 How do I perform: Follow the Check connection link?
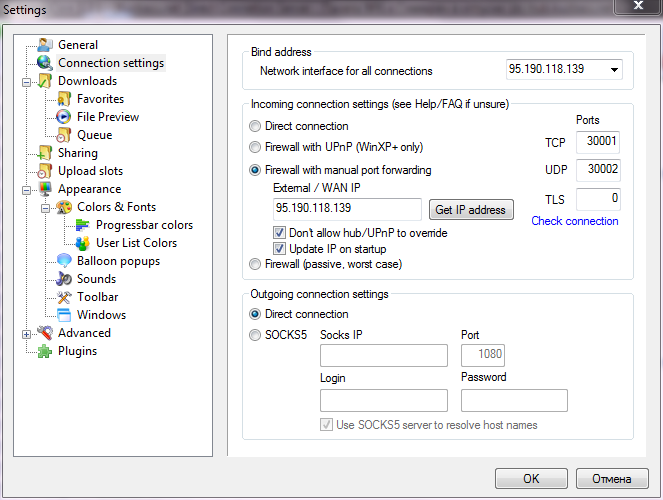pyautogui.click(x=575, y=221)
